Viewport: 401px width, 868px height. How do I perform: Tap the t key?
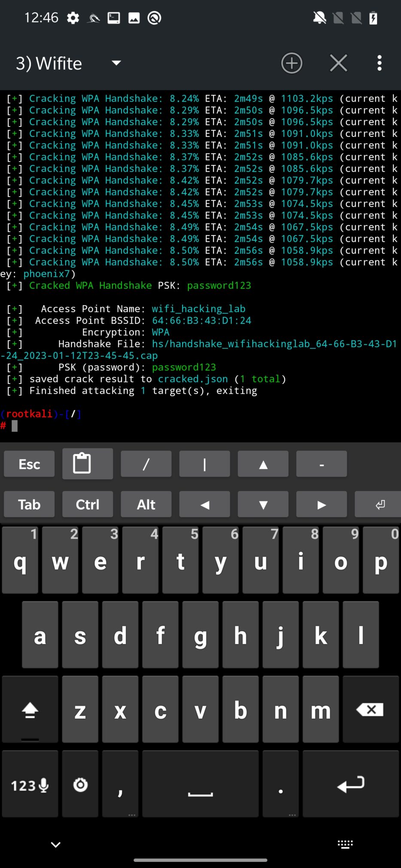pyautogui.click(x=180, y=560)
